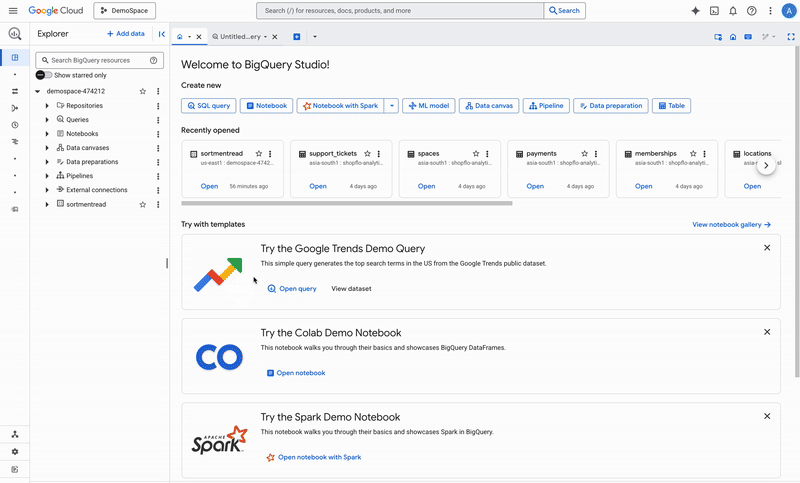
Task: Click the SQL query create button
Action: (209, 106)
